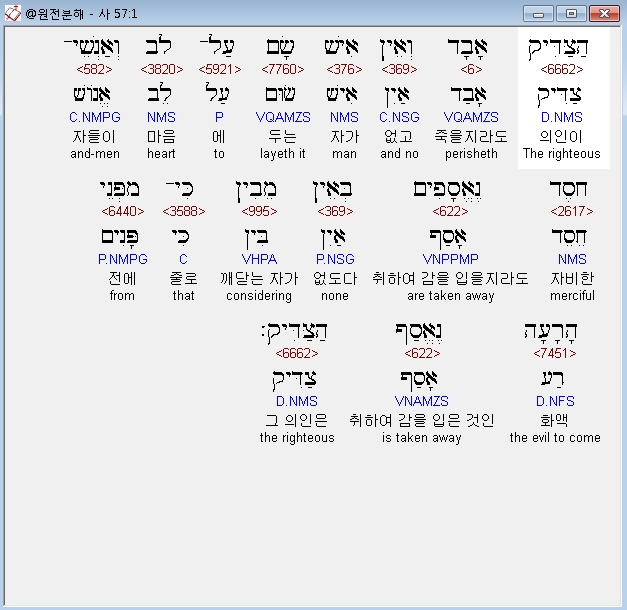This screenshot has height=610, width=627.
Task: Click the Hebrew word above <2617>
Action: pyautogui.click(x=568, y=189)
